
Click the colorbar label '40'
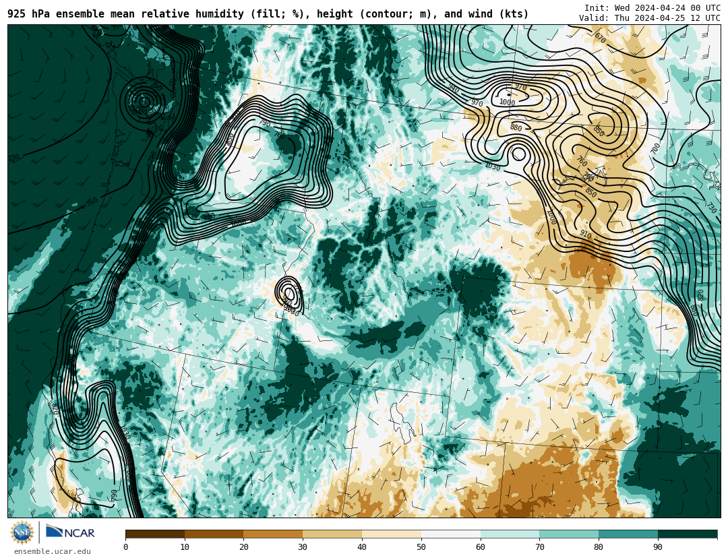(x=362, y=547)
